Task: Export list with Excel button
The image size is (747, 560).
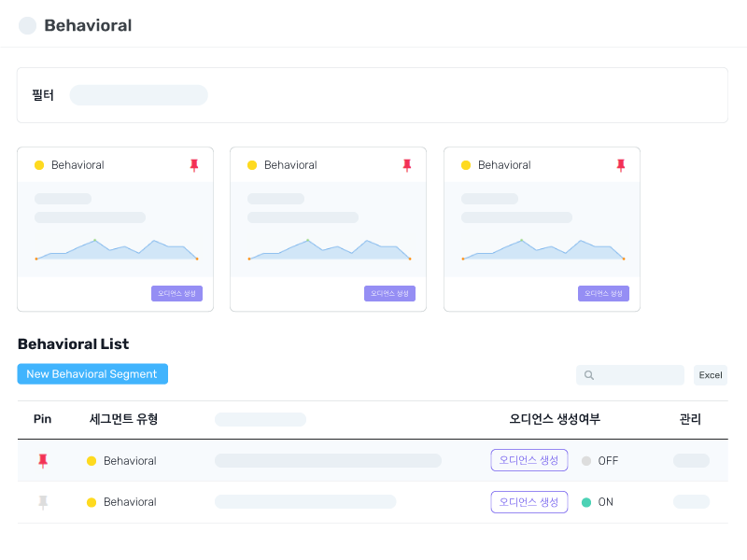Action: click(711, 375)
